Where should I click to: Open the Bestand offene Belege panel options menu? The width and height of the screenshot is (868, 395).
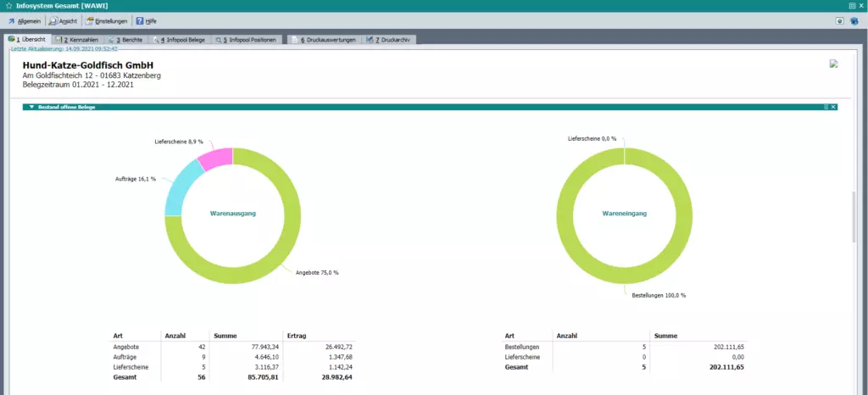(x=825, y=107)
